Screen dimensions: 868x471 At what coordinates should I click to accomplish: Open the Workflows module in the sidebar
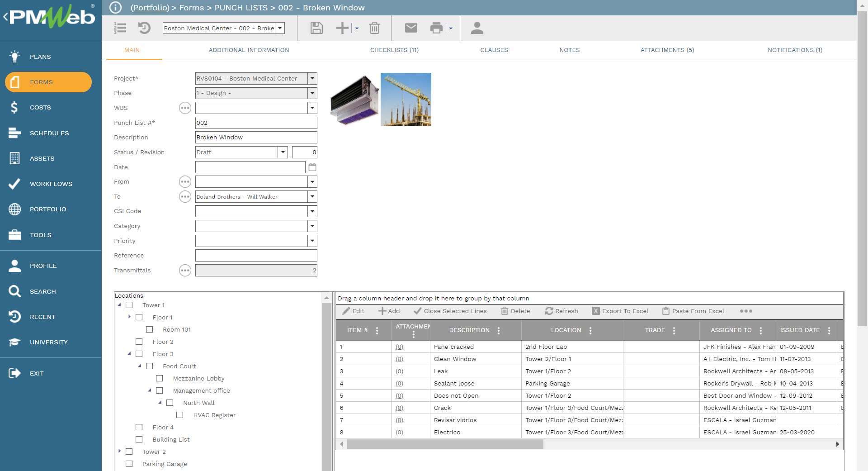pyautogui.click(x=51, y=184)
